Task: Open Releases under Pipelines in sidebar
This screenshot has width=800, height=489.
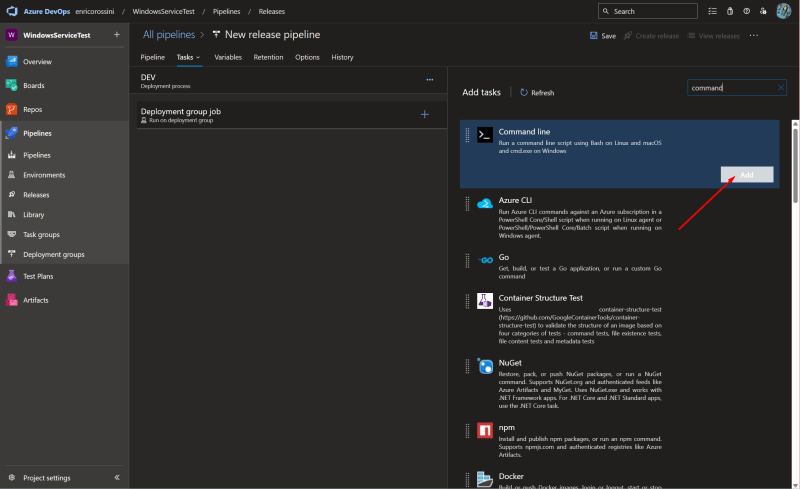Action: 36,195
